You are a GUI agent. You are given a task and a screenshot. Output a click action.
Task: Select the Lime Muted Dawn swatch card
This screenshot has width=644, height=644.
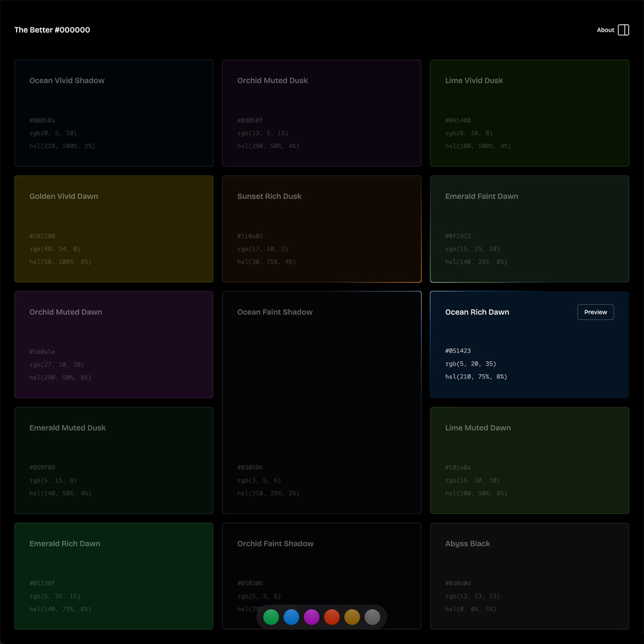click(529, 460)
